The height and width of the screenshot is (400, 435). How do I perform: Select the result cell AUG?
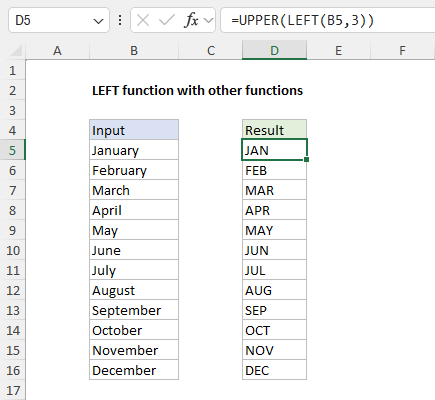click(x=274, y=290)
